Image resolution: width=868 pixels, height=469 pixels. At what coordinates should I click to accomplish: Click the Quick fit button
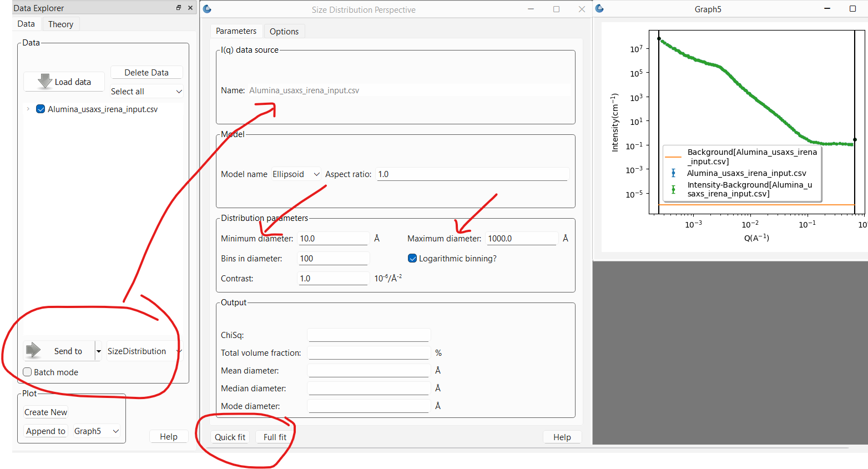tap(230, 437)
